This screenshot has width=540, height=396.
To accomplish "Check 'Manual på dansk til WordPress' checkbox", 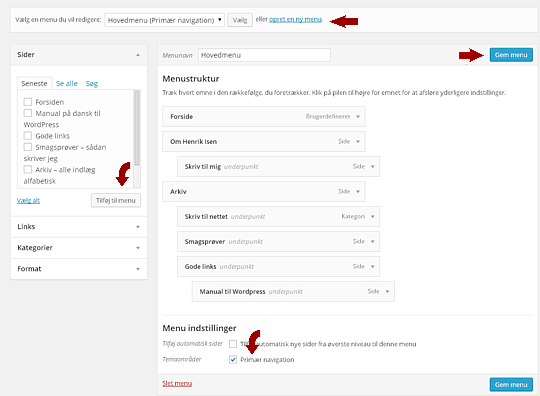I will click(x=28, y=113).
